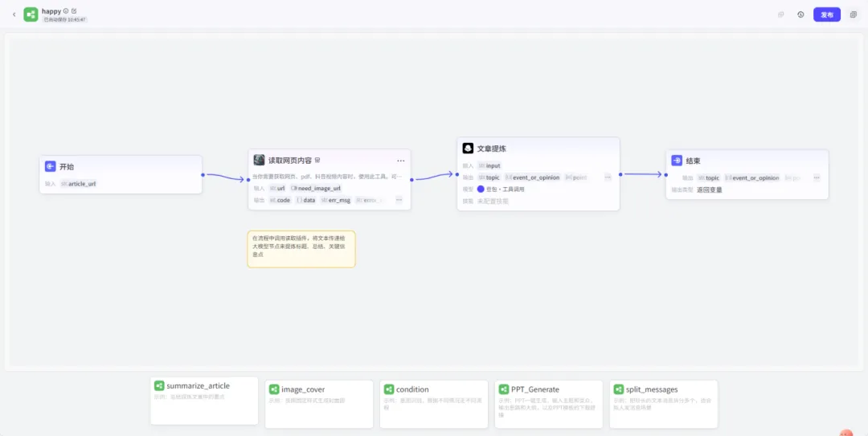Expand the 结束 node output variables ellipsis
Screen dimensions: 868x436
[817, 178]
